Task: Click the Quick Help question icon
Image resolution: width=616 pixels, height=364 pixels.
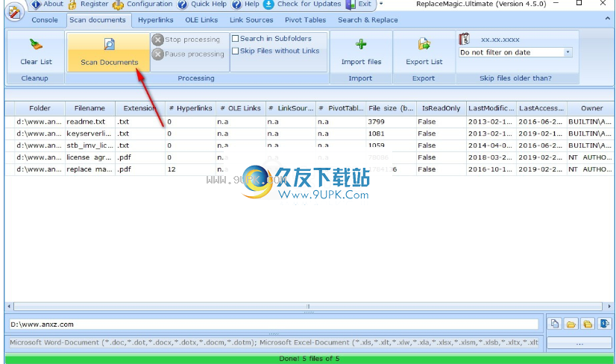Action: pyautogui.click(x=182, y=4)
